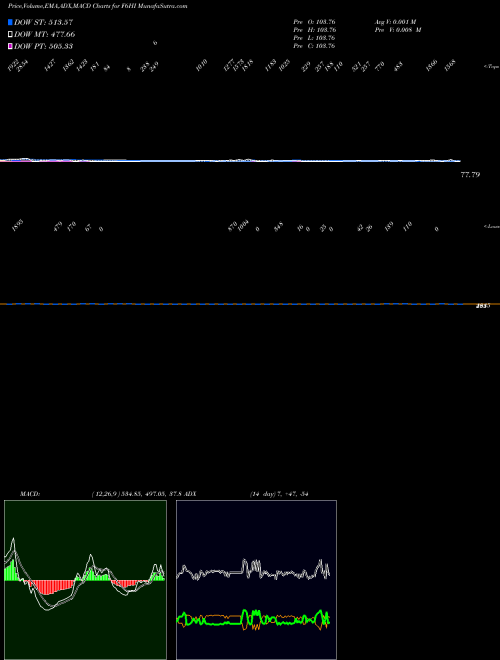
Task: Click the ADX indicator label
Action: click(x=190, y=494)
